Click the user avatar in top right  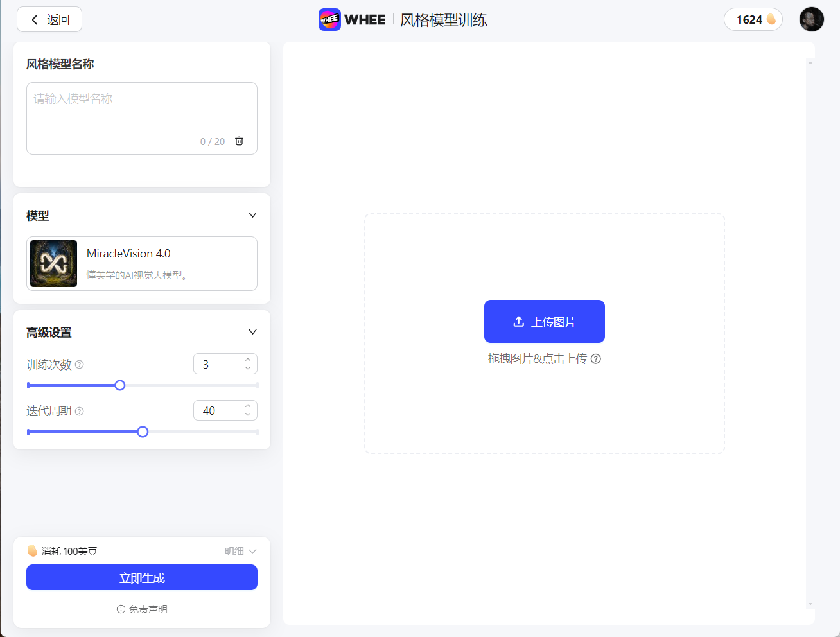811,19
